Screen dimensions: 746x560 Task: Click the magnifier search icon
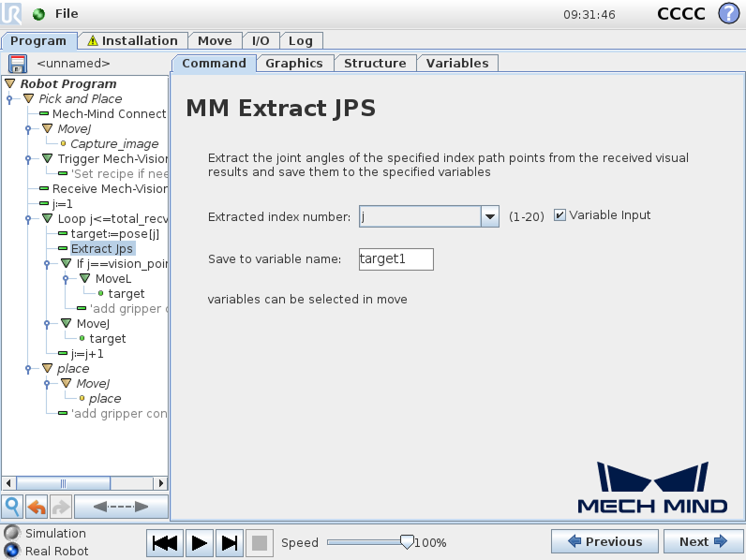coord(13,507)
